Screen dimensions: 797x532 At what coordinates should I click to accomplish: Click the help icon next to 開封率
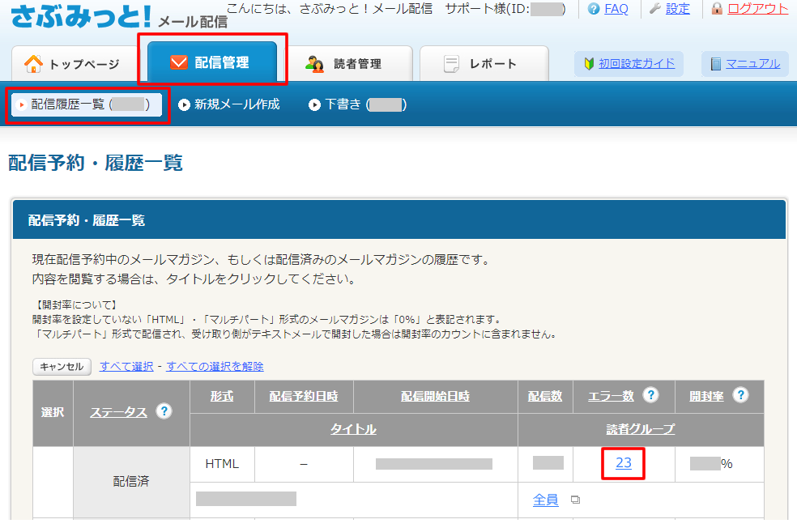point(740,395)
